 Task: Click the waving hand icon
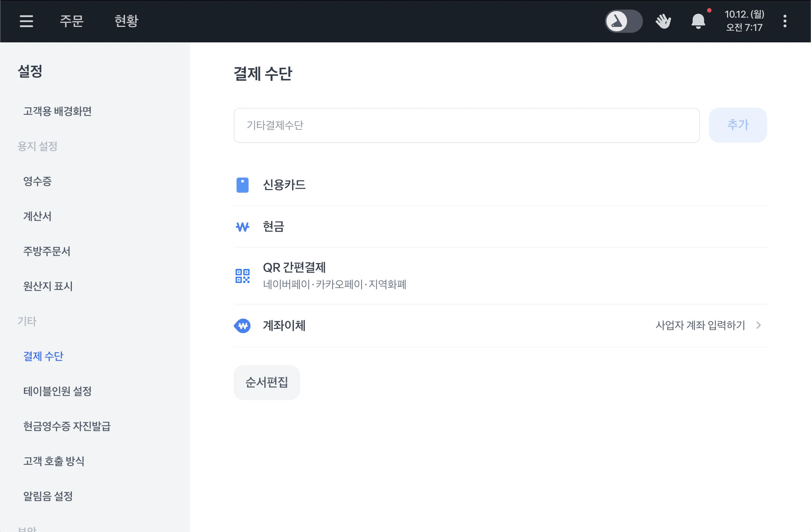(x=663, y=21)
